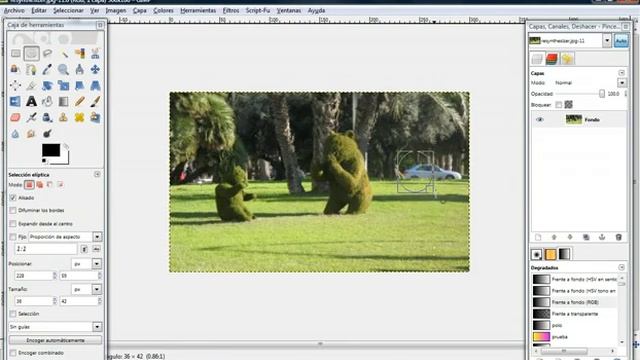Open the Tamaño units dropdown

pos(97,289)
